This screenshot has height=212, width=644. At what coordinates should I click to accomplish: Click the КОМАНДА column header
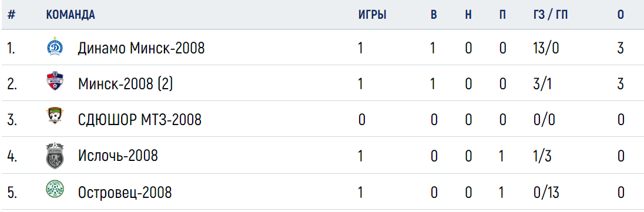click(71, 15)
